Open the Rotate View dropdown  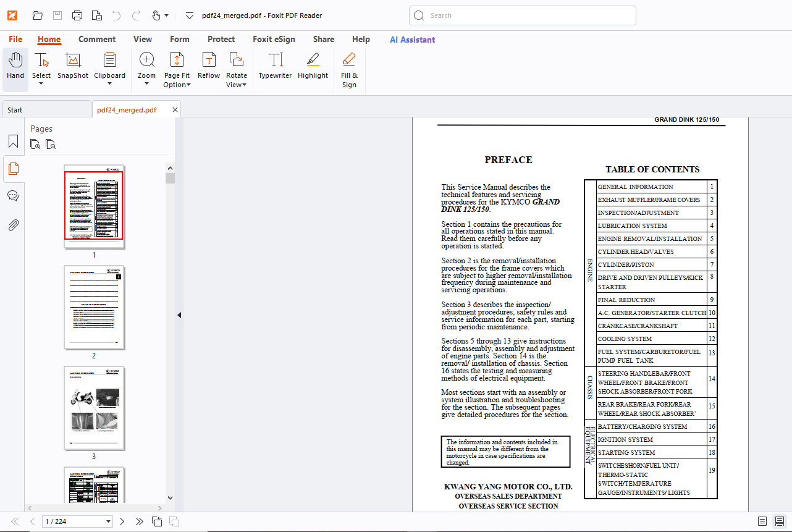click(x=236, y=69)
